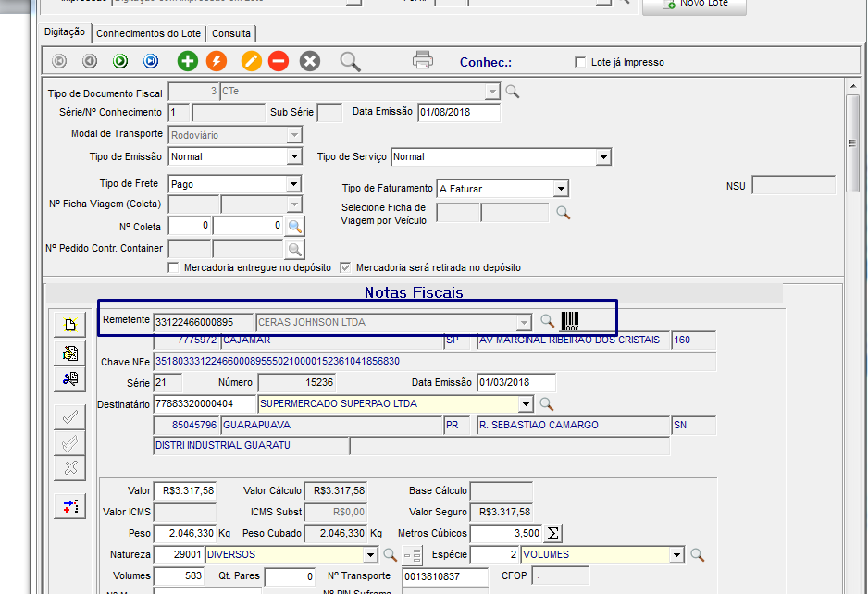
Task: Open the Consulta tab
Action: 230,33
